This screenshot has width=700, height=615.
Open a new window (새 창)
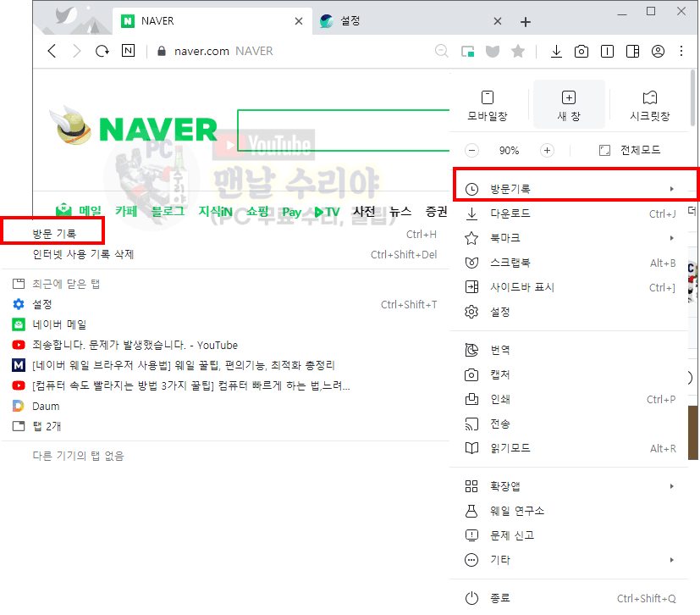(x=569, y=104)
